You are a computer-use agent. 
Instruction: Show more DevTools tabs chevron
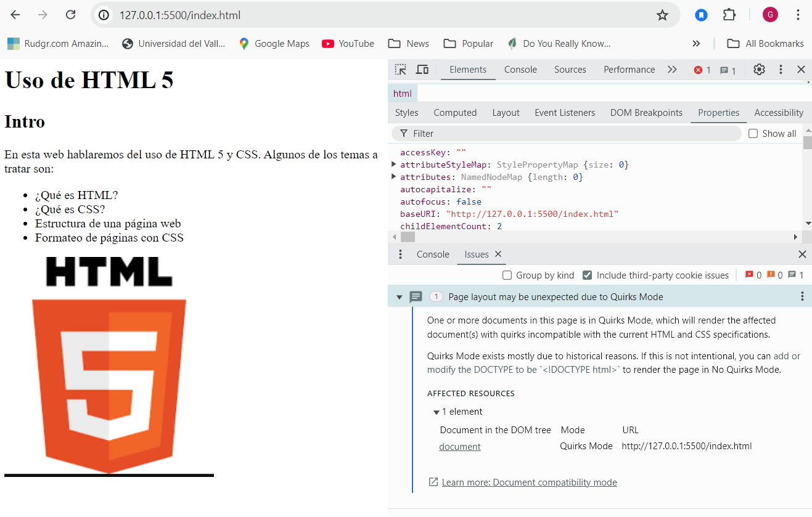coord(672,70)
